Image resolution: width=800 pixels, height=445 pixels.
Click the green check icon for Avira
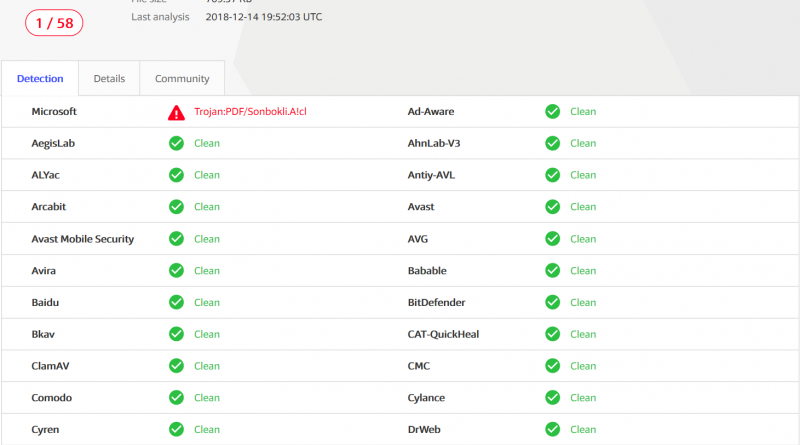(x=177, y=270)
